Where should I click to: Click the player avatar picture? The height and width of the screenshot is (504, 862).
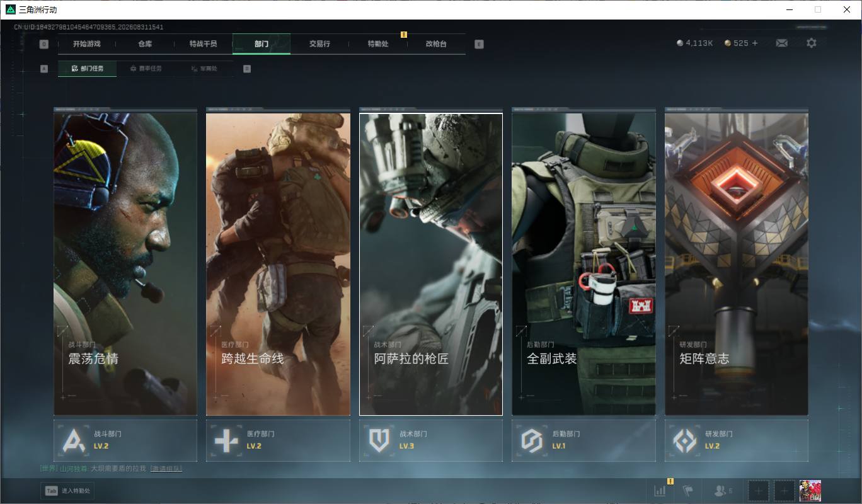tap(810, 491)
